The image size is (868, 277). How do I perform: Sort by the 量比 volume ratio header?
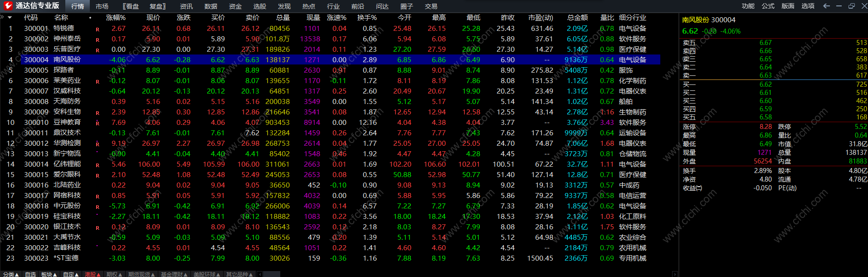(607, 18)
